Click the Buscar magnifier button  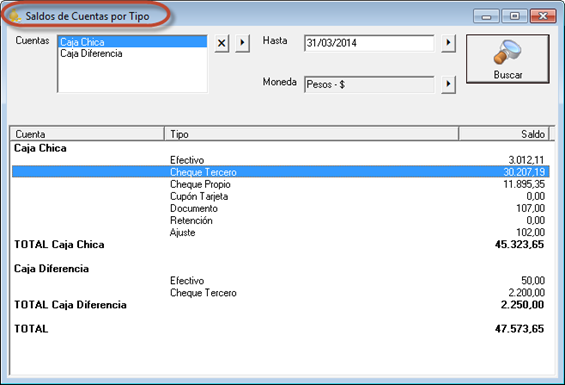(x=507, y=59)
